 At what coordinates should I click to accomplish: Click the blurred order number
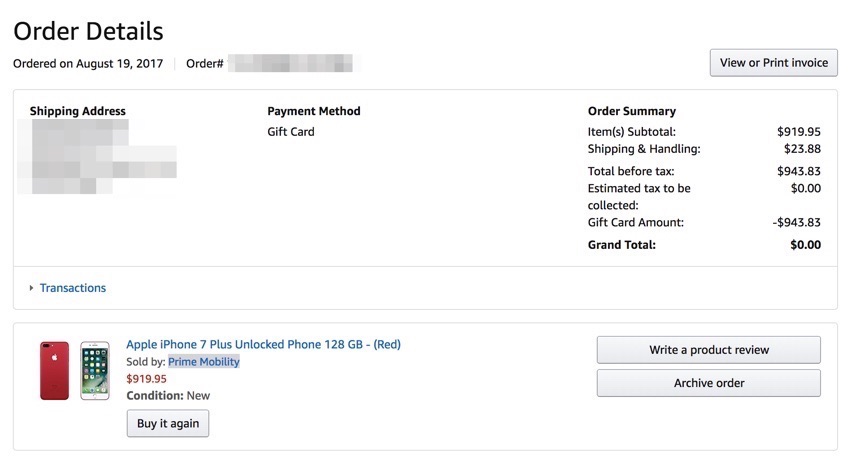(x=291, y=63)
